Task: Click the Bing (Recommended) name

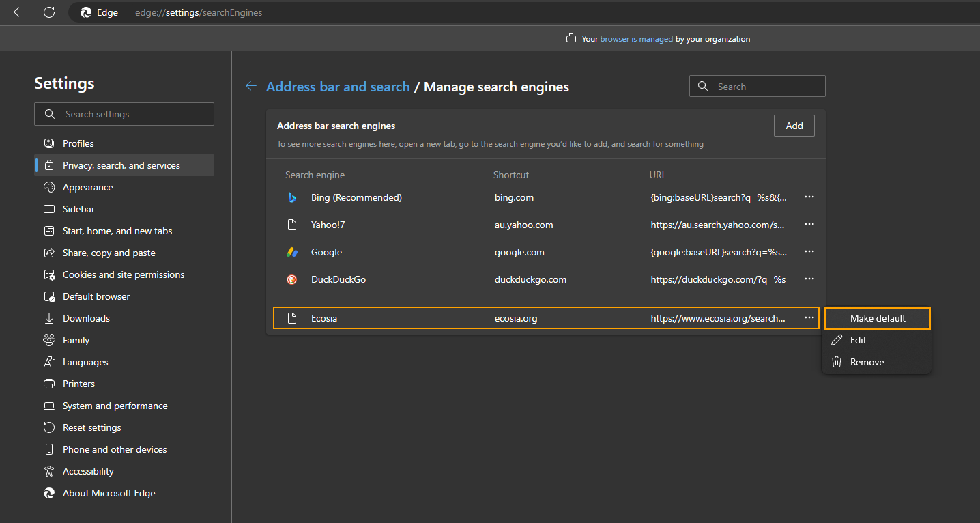Action: pos(356,197)
